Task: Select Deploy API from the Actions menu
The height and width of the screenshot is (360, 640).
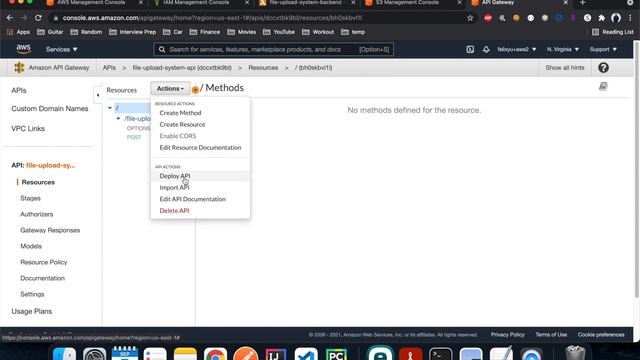Action: coord(175,176)
